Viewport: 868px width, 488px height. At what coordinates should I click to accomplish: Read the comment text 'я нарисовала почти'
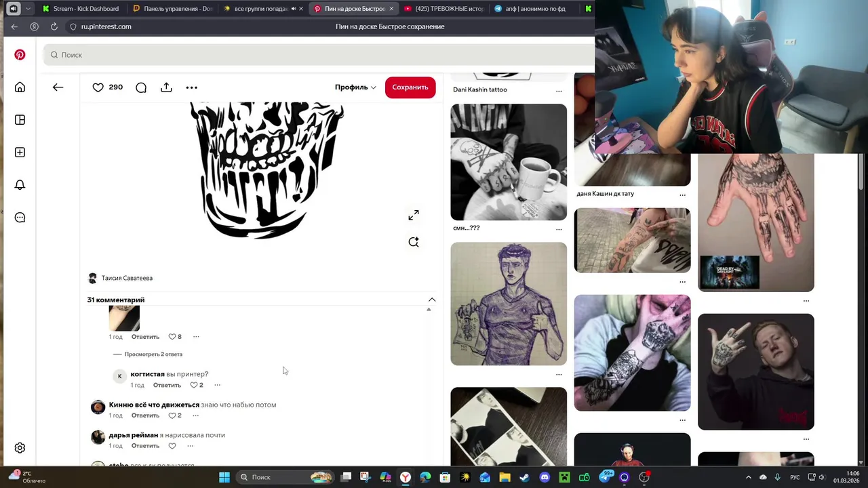click(193, 435)
